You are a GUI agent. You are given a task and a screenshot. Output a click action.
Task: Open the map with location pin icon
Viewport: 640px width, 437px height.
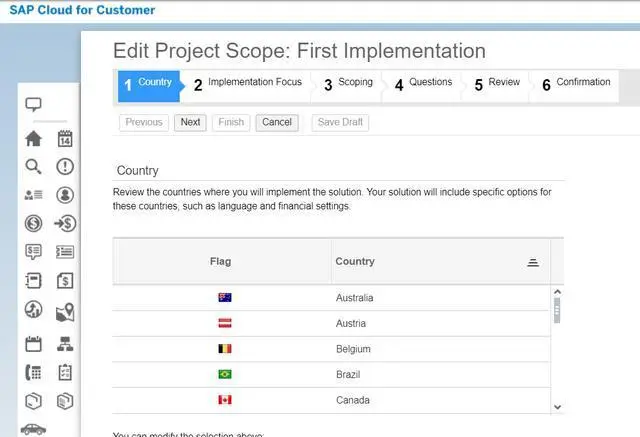point(65,312)
